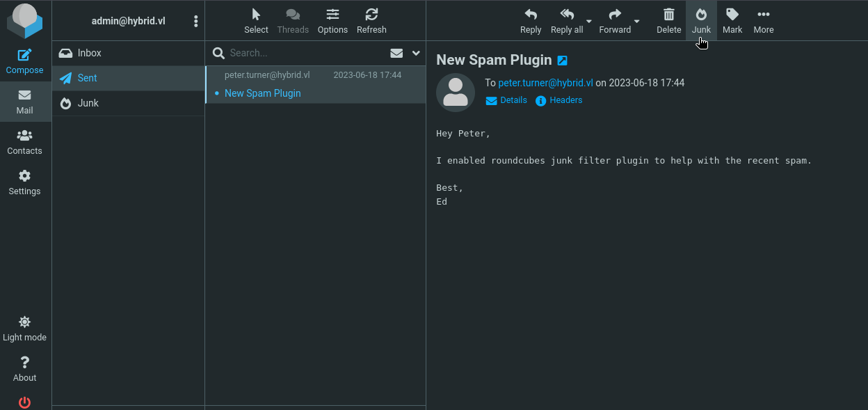Open the message in a new window icon

pos(563,61)
